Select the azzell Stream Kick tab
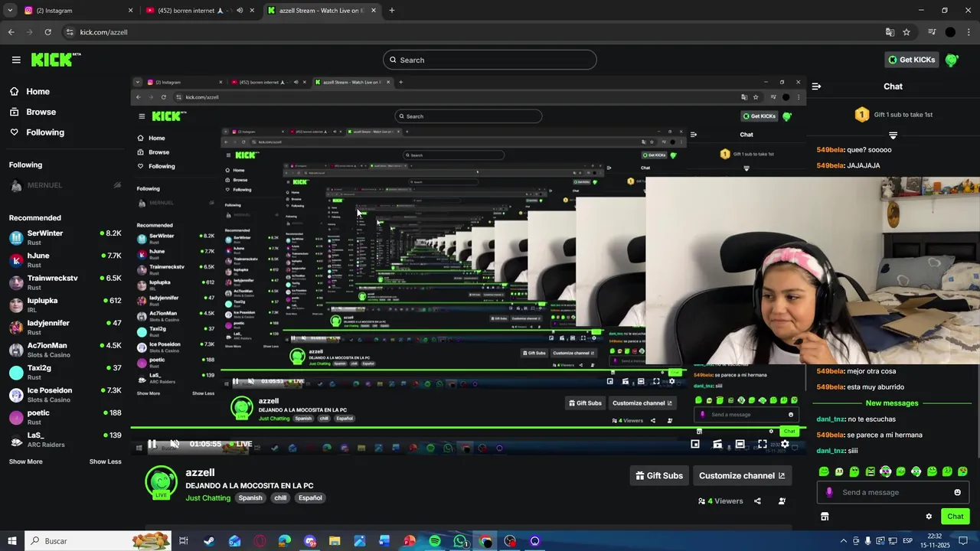The image size is (980, 551). pos(323,11)
